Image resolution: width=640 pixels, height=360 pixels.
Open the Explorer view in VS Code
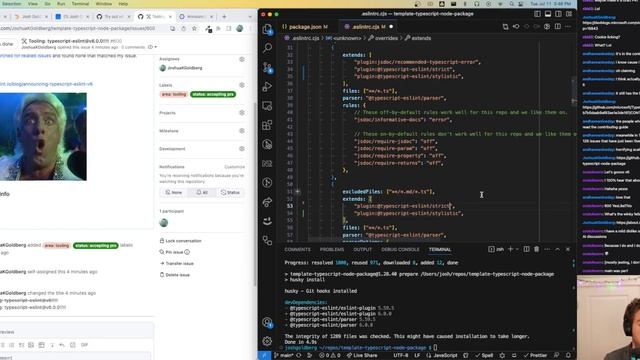[x=267, y=29]
